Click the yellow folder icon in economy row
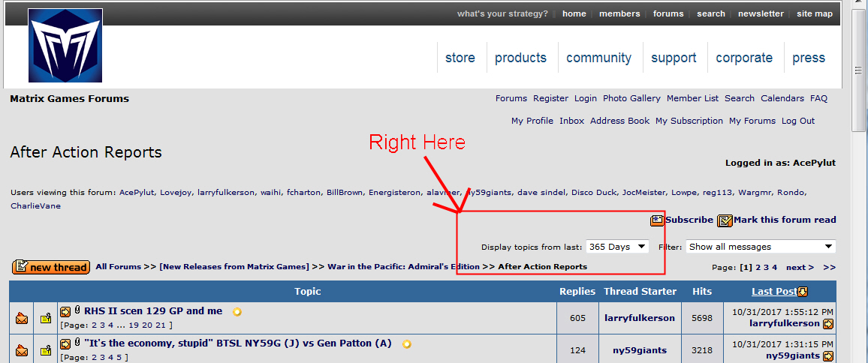The height and width of the screenshot is (363, 868). [x=46, y=350]
